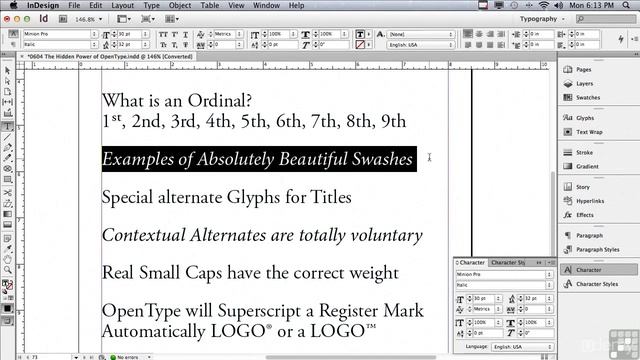Select the Rectangle Frame tool

(7, 169)
